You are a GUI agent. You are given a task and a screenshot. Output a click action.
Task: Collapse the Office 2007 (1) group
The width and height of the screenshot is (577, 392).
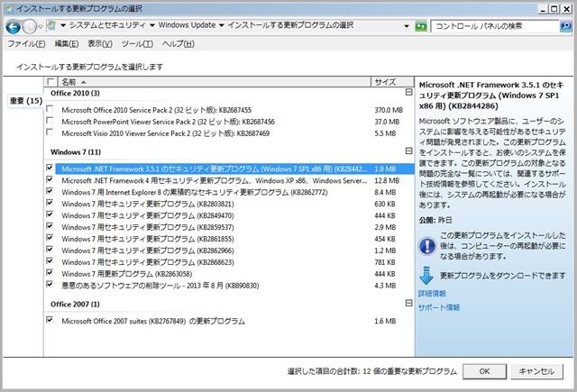pos(408,303)
